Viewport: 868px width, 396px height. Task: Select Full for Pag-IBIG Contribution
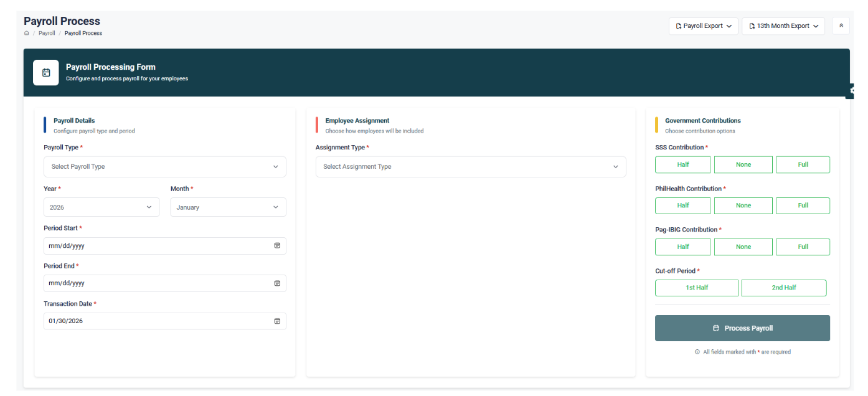803,247
